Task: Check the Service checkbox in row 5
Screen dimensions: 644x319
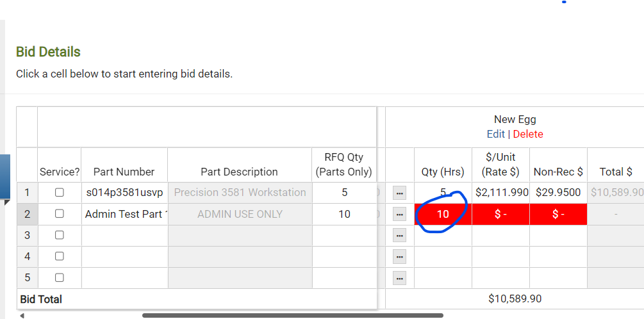Action: point(60,277)
